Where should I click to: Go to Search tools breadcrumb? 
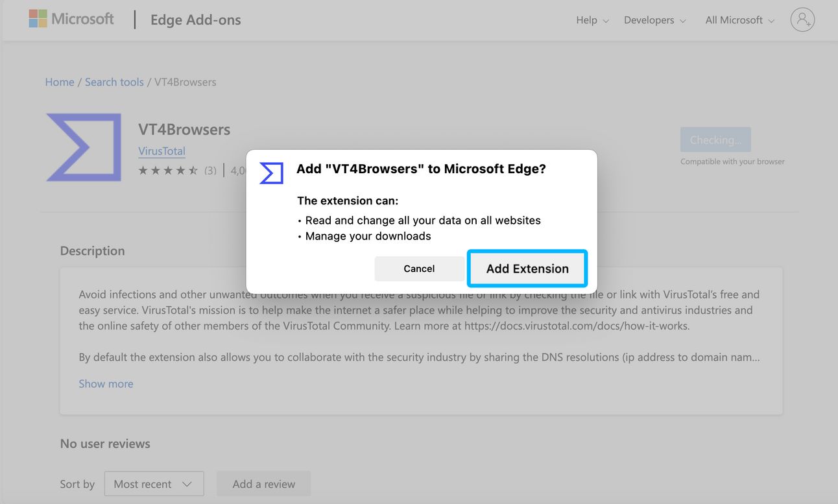click(114, 82)
